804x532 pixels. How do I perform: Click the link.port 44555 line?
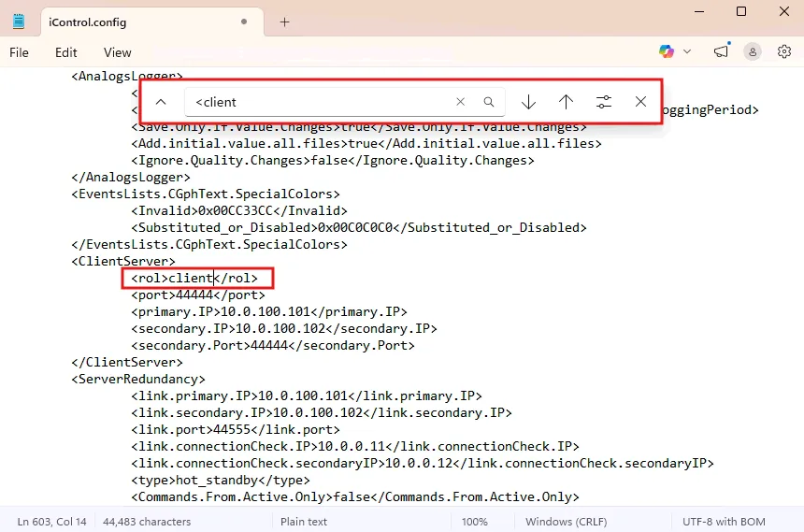[236, 429]
